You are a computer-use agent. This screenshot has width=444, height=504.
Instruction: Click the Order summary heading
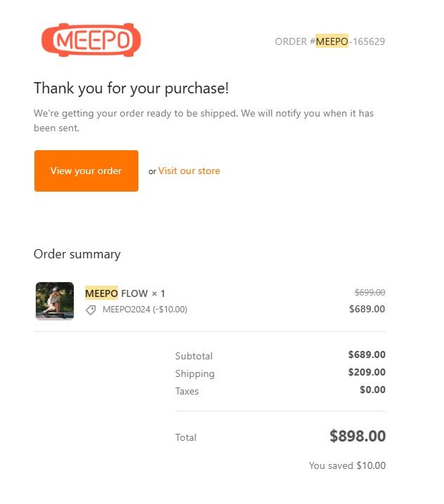coord(77,254)
